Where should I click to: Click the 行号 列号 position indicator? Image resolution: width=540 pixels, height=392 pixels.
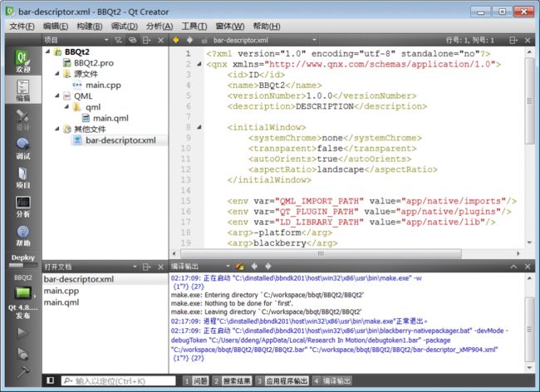(x=469, y=40)
